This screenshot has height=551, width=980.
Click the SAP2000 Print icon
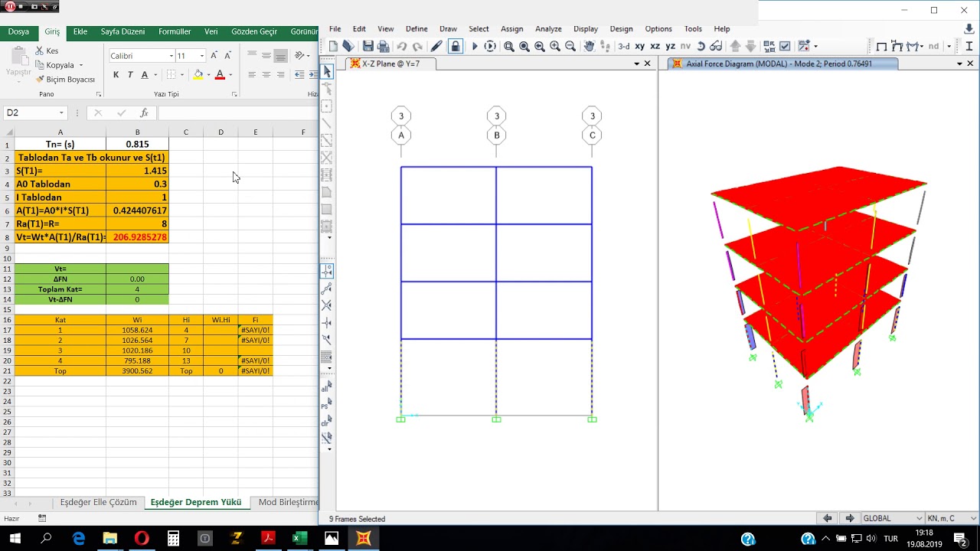point(384,47)
